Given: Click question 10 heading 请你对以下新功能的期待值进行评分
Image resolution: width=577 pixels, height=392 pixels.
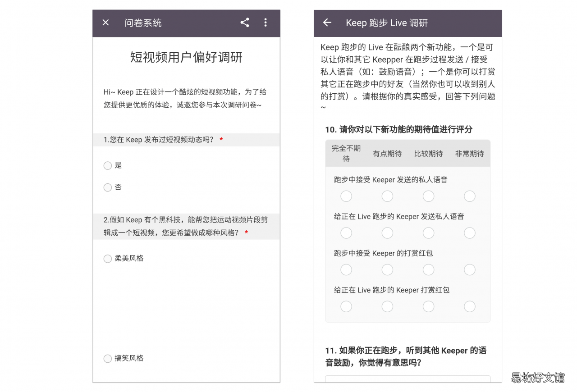Looking at the screenshot, I should click(x=398, y=129).
